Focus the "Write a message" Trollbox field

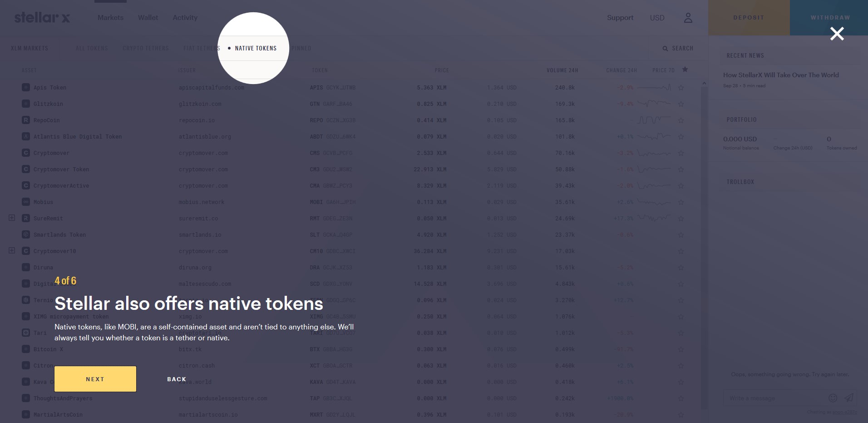coord(774,398)
